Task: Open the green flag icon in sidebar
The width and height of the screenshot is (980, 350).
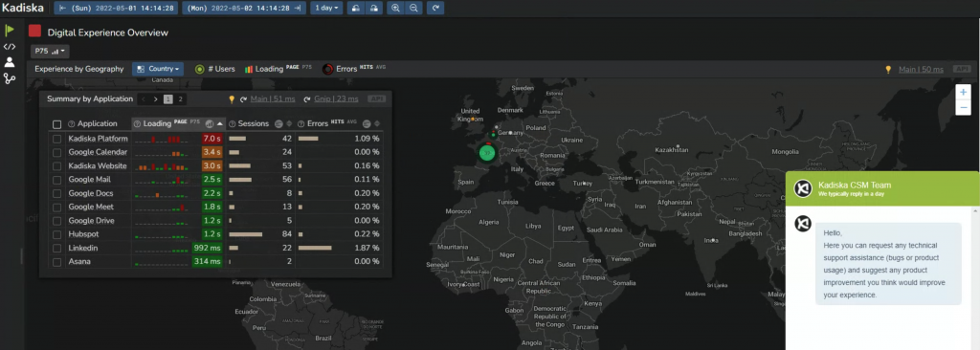Action: (10, 30)
